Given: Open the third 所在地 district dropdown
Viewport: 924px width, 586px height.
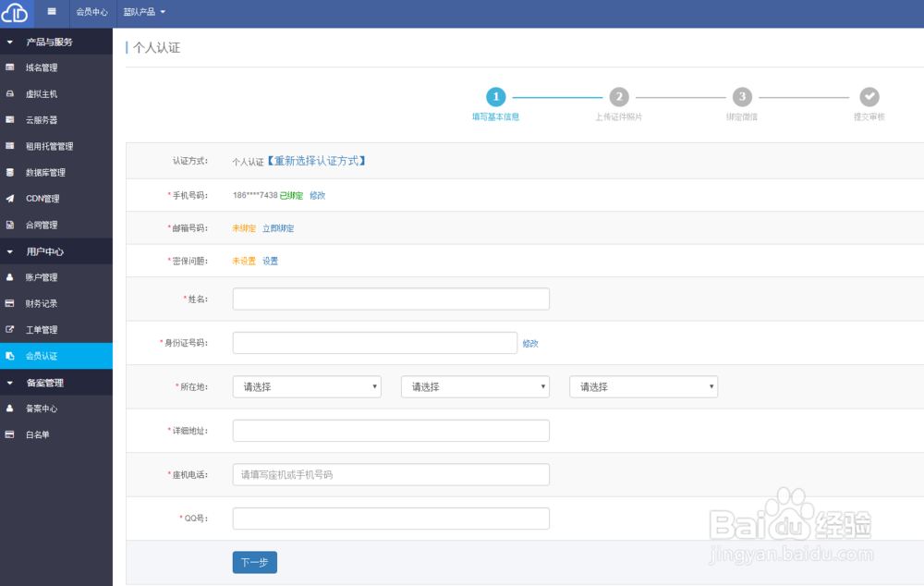Looking at the screenshot, I should click(643, 386).
